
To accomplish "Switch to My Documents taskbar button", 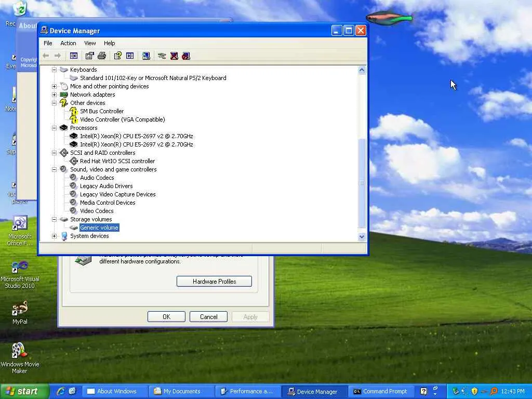I will [x=181, y=391].
